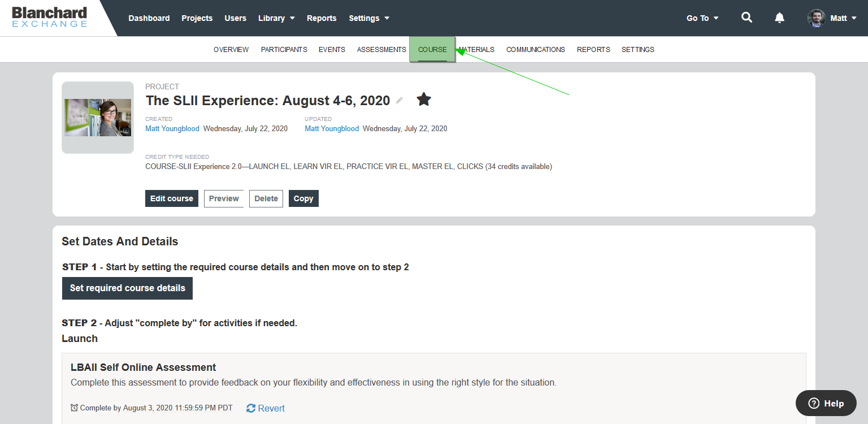Viewport: 868px width, 424px height.
Task: Click the Preview button
Action: (x=224, y=198)
